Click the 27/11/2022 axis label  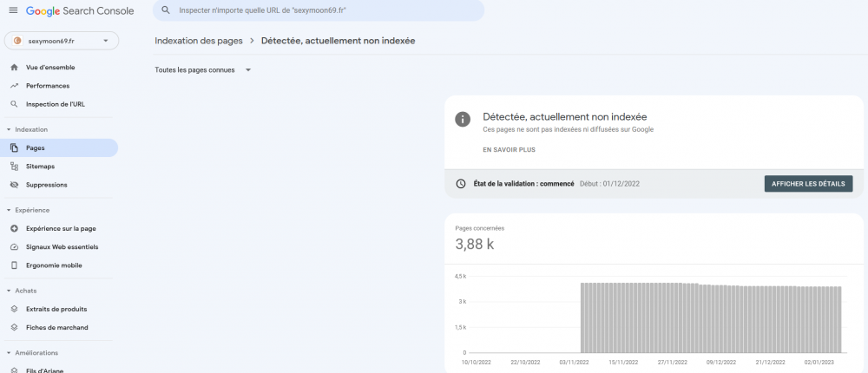672,363
